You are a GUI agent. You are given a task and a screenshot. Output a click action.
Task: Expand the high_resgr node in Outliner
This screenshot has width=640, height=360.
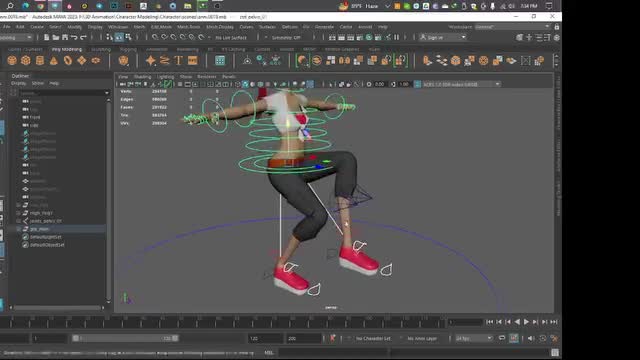coord(18,213)
